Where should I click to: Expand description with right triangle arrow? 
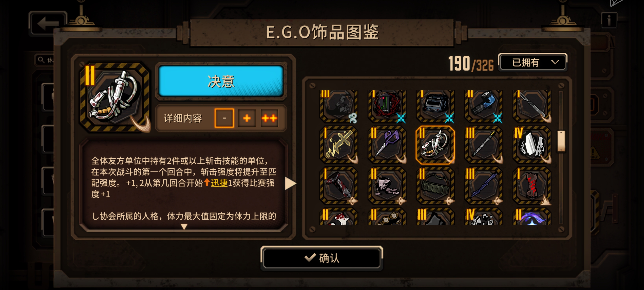pyautogui.click(x=290, y=183)
